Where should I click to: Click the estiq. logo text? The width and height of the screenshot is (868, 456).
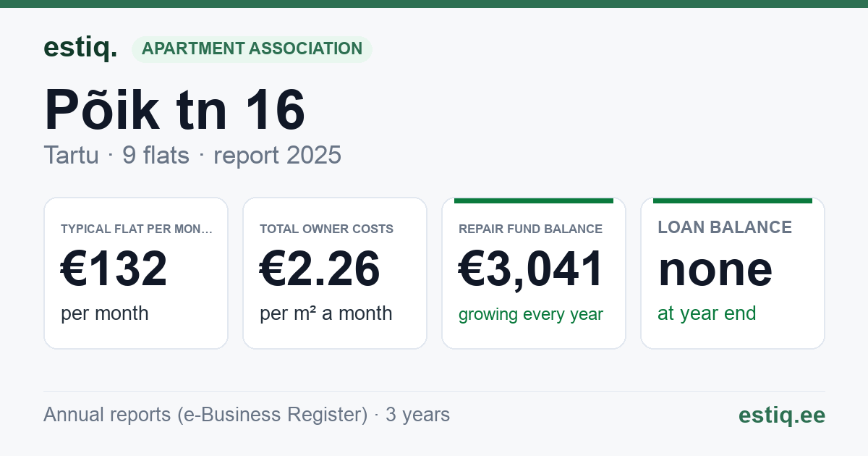click(x=80, y=48)
